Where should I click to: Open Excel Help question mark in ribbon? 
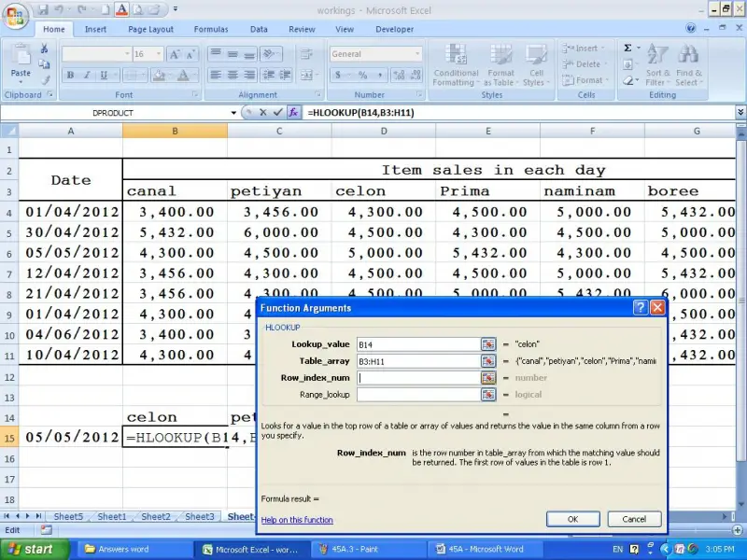[x=691, y=28]
